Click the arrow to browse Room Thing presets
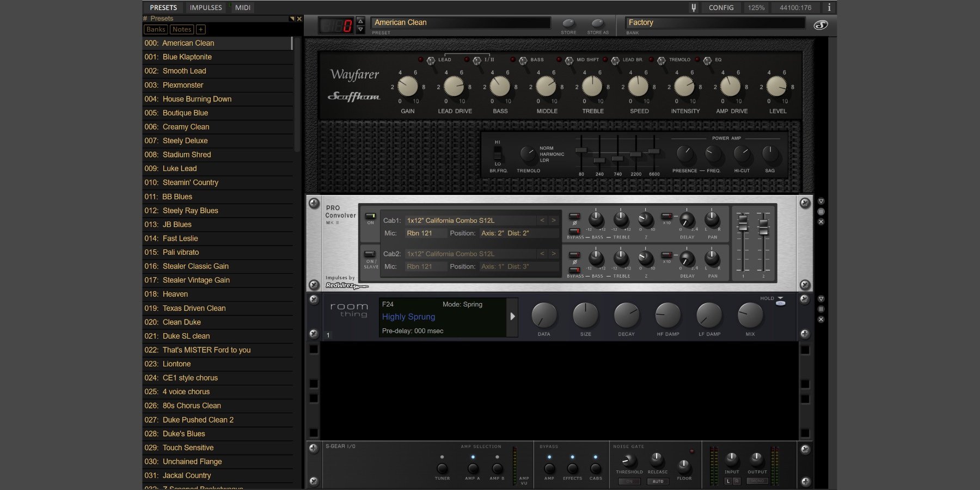This screenshot has height=490, width=980. 511,316
